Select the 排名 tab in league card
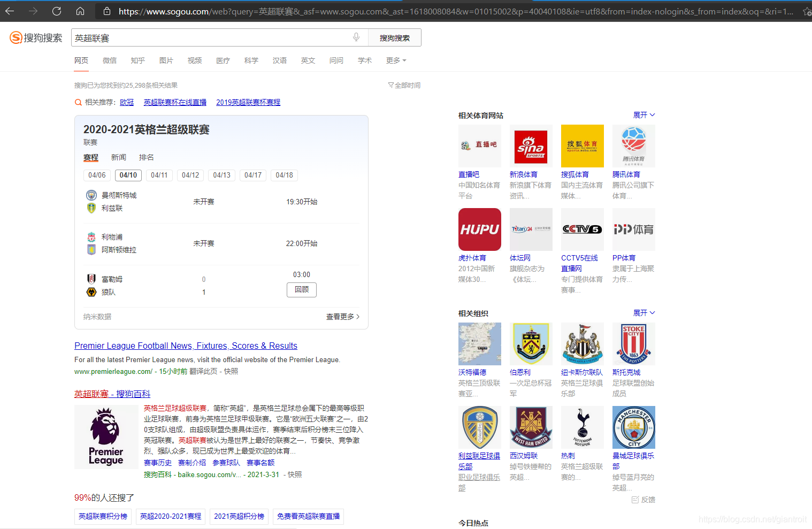The width and height of the screenshot is (812, 529). point(147,157)
